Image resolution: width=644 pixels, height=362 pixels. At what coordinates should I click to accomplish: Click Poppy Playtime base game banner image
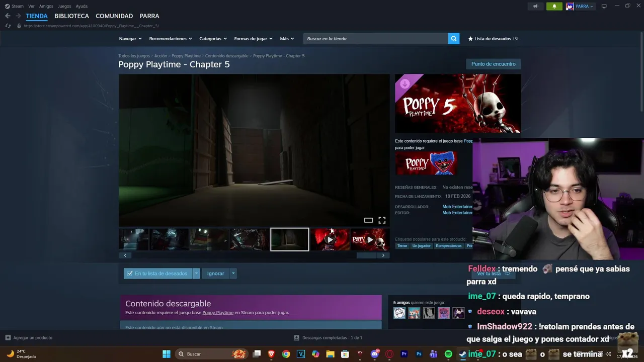coord(426,163)
